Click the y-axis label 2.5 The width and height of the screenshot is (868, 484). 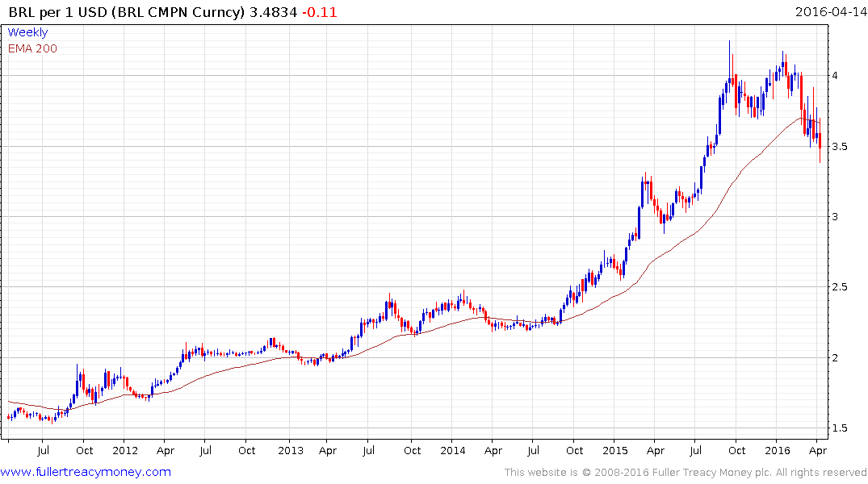click(x=840, y=286)
